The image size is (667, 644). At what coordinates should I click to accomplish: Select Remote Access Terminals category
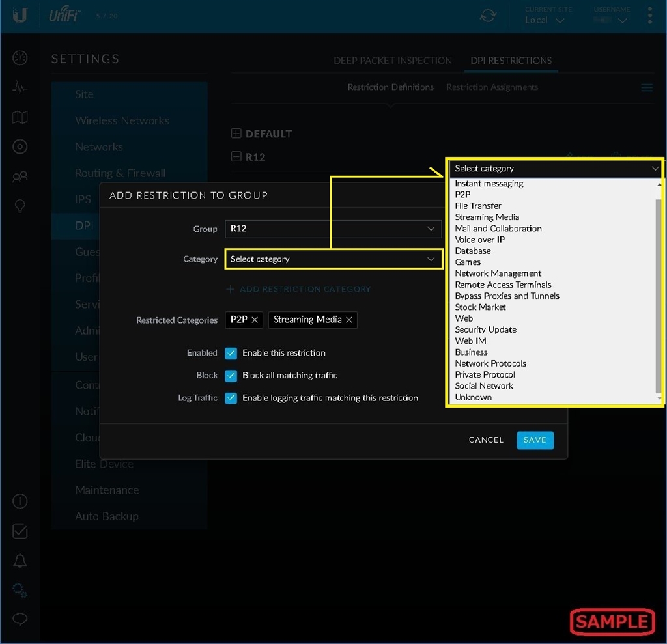[x=503, y=285]
